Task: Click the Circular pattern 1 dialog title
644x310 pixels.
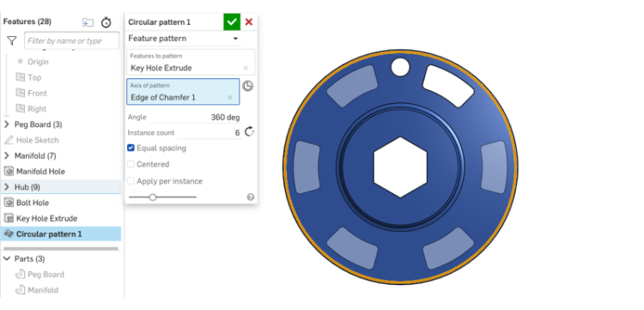Action: 160,22
